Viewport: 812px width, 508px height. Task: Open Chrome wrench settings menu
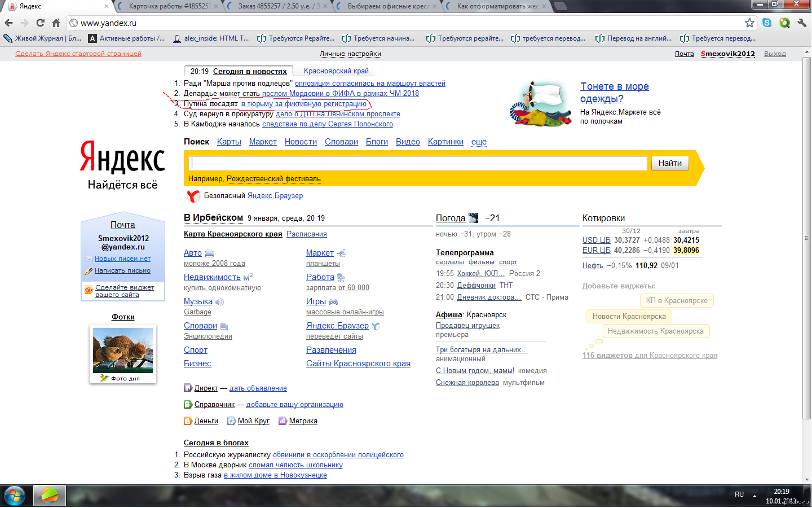point(802,23)
